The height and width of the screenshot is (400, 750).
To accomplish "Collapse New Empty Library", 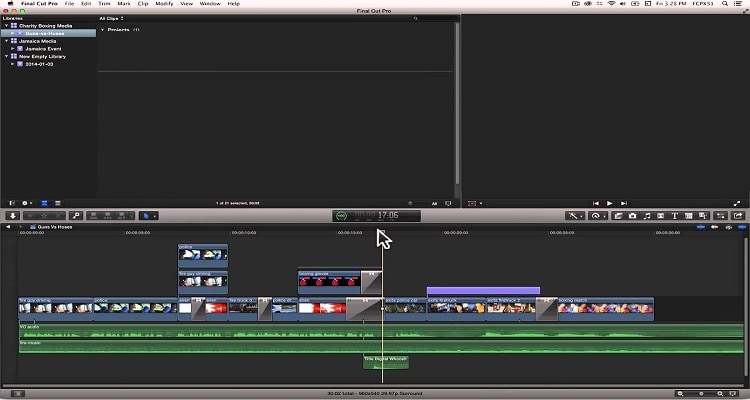I will pos(6,56).
